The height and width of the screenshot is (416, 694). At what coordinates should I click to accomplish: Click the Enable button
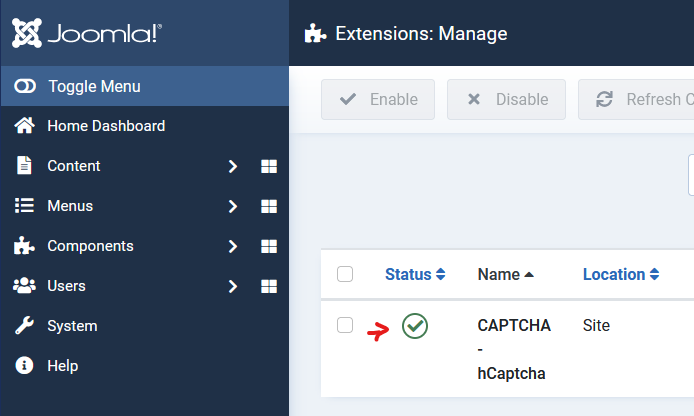pos(378,100)
